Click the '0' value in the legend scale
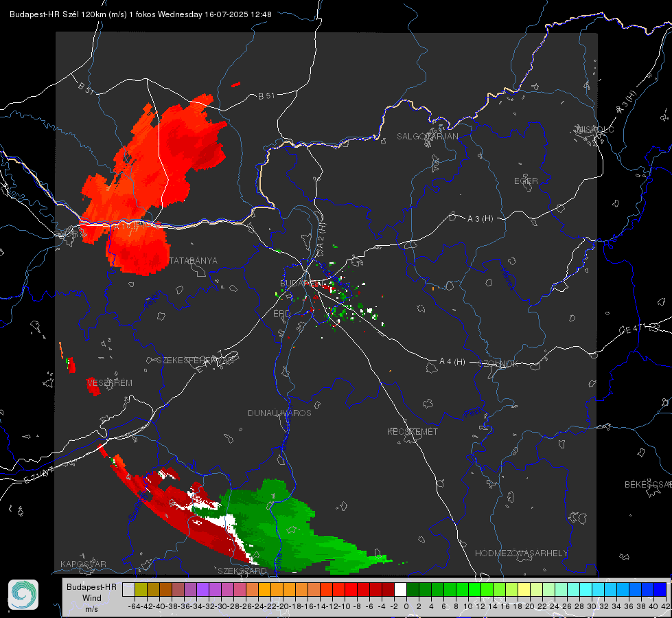 (x=406, y=606)
